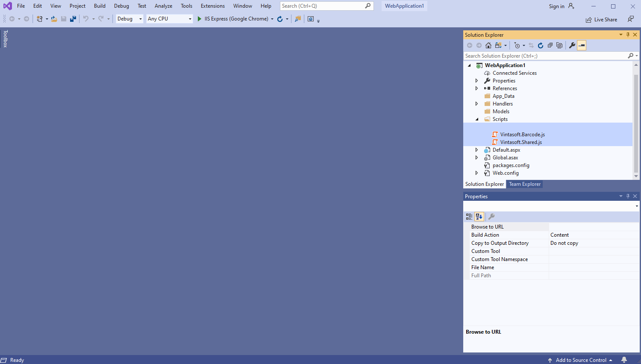Click the Open File folder icon
This screenshot has height=364, width=641.
click(x=54, y=19)
